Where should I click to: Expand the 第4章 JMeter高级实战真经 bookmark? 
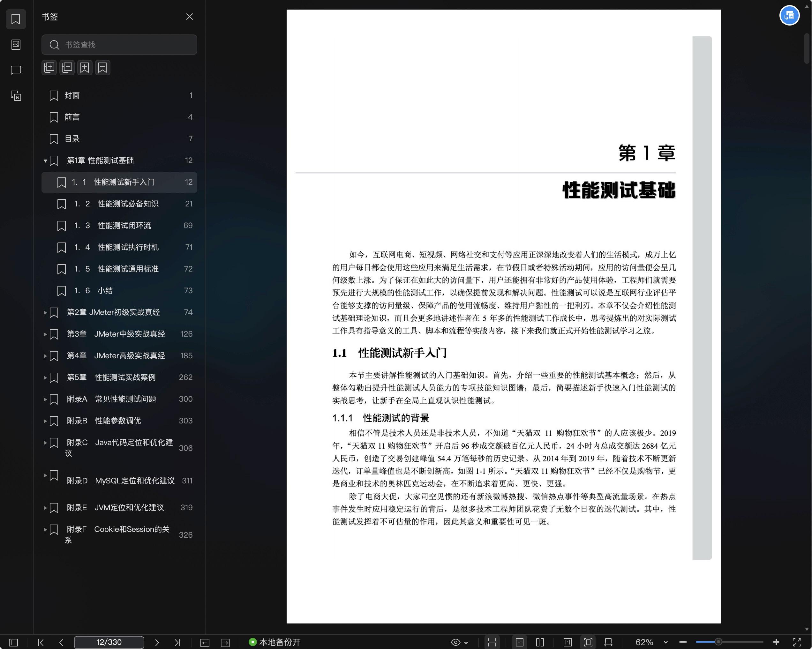45,356
